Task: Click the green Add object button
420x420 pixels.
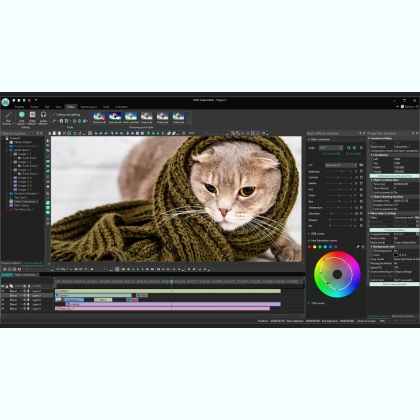Action: [x=22, y=118]
